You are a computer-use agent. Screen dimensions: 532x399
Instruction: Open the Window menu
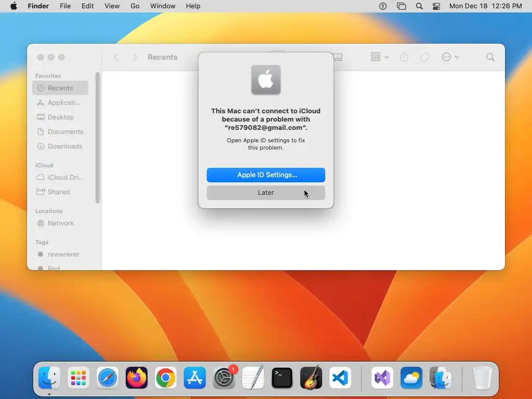(163, 6)
